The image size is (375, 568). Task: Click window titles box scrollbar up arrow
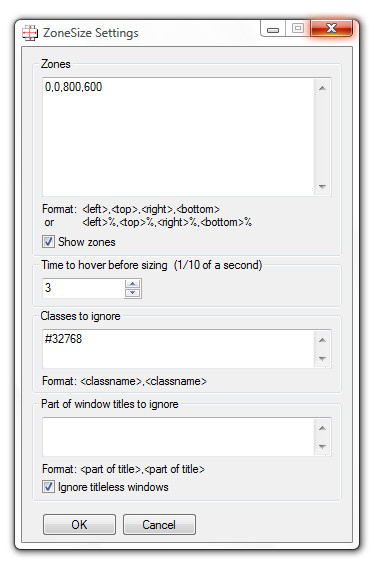click(322, 428)
